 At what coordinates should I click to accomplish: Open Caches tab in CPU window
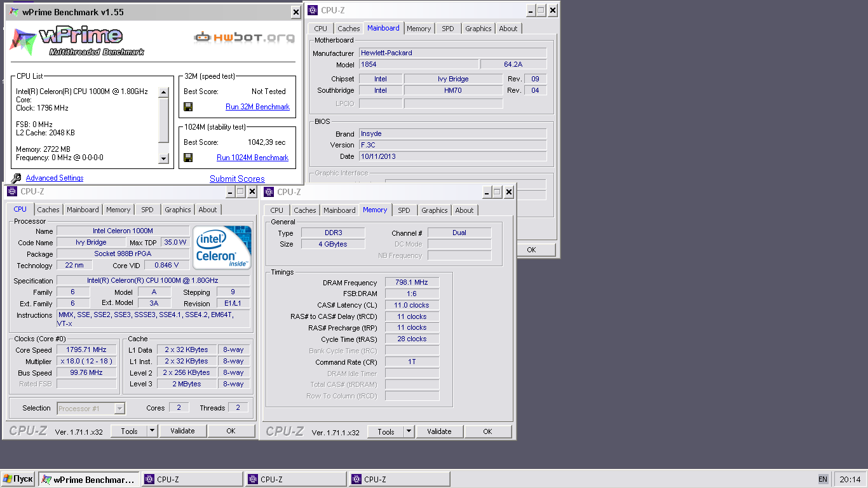point(48,210)
